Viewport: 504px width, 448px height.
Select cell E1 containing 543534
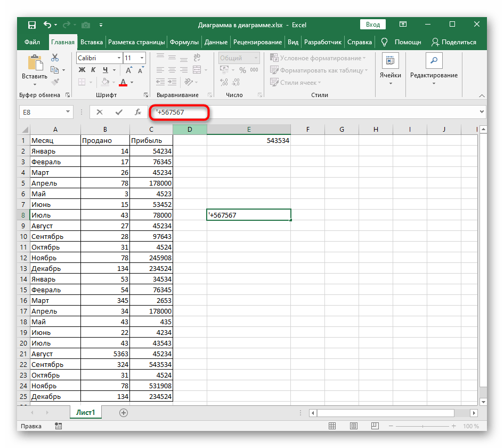pos(249,140)
